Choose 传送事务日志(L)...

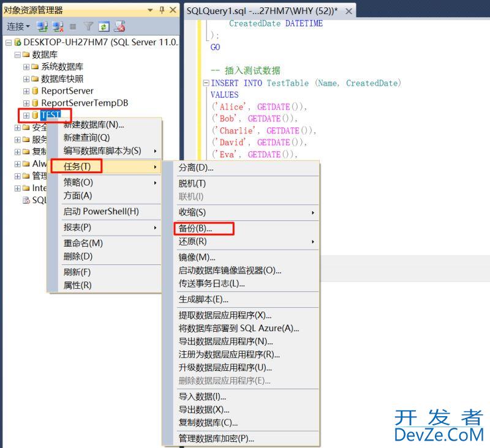point(241,283)
